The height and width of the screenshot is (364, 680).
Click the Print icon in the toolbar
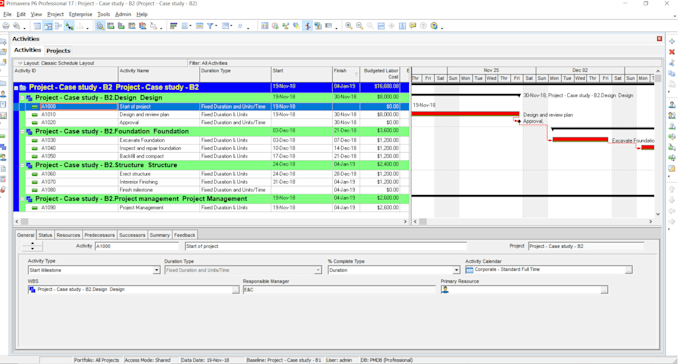point(6,26)
